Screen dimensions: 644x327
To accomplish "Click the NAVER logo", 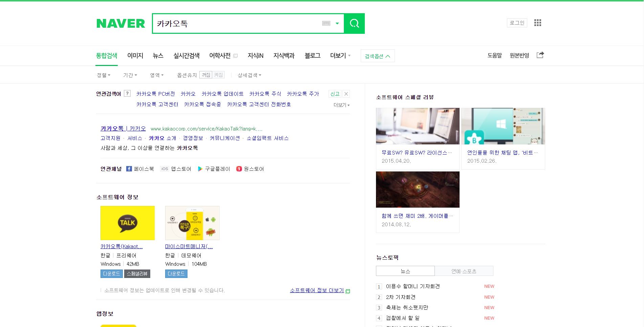I will tap(121, 23).
